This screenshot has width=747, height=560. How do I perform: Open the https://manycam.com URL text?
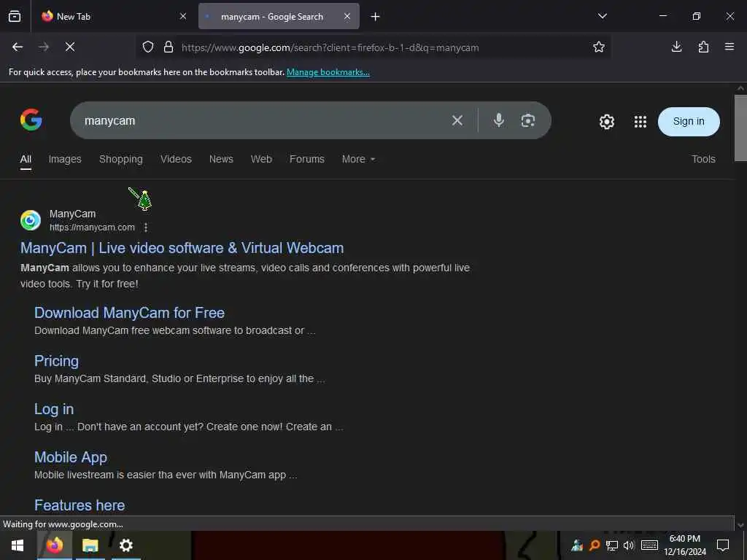coord(92,227)
